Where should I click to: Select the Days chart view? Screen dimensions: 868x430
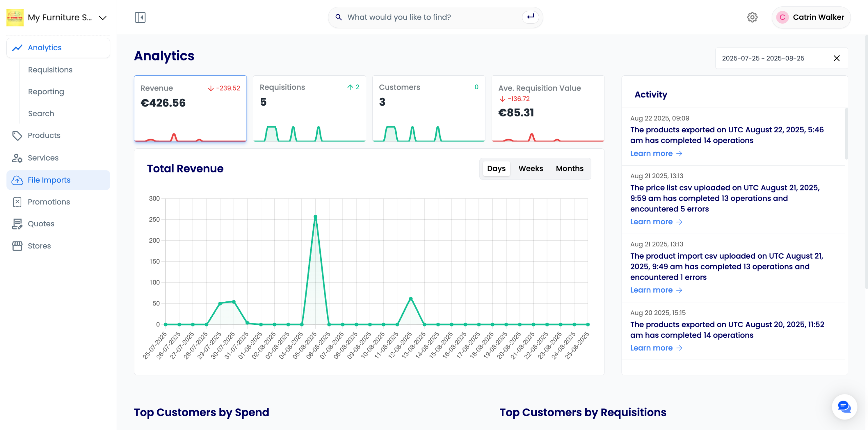496,169
